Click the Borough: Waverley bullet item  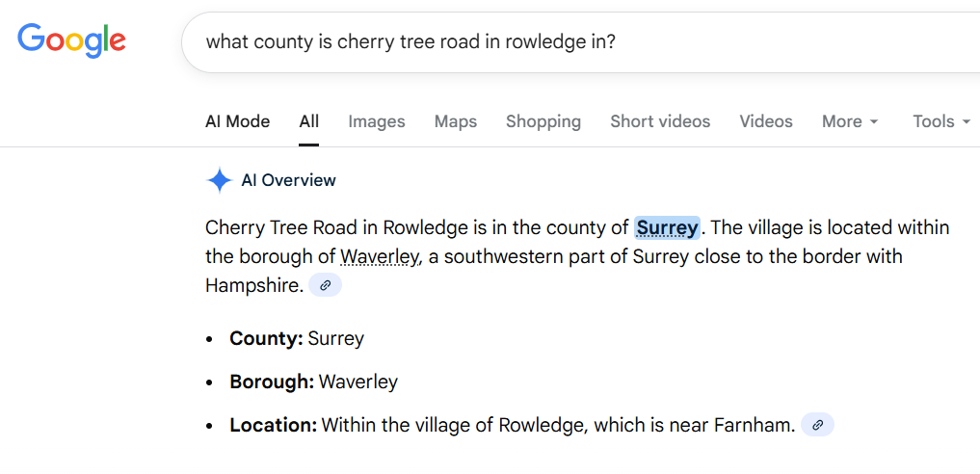pyautogui.click(x=313, y=382)
